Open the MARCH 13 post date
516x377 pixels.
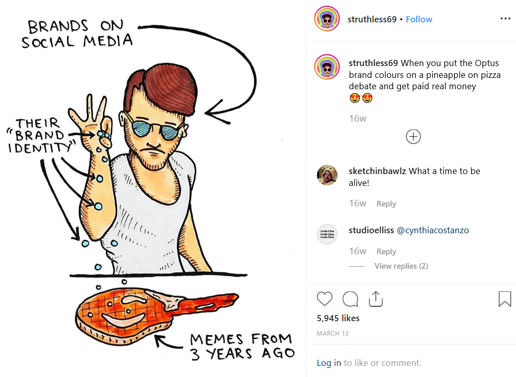pos(332,333)
